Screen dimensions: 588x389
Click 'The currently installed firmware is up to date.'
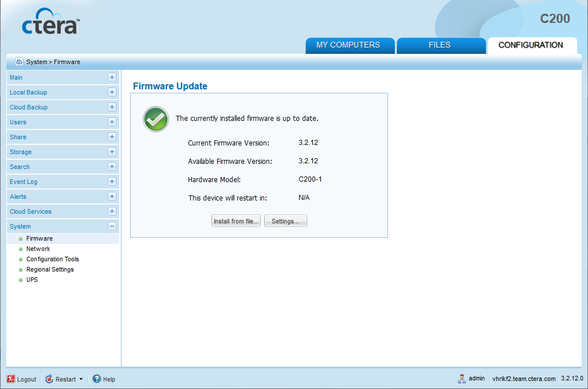pos(247,119)
